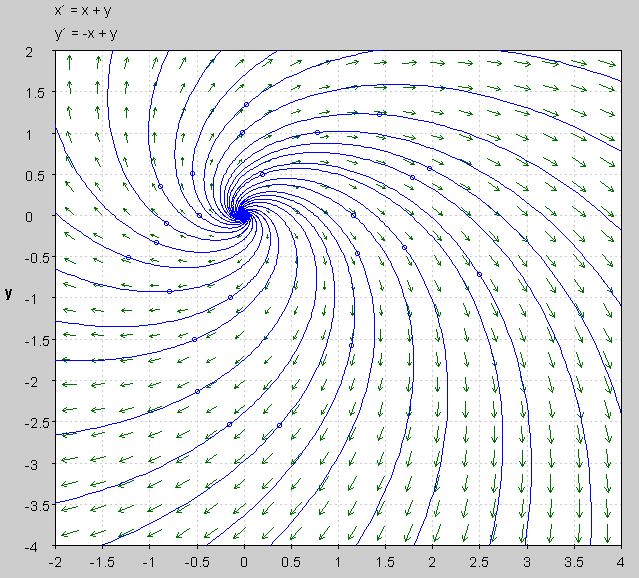Viewport: 639px width, 578px height.
Task: Click the initial-point circle near x=2.5, y=-0.7
Action: pos(480,274)
